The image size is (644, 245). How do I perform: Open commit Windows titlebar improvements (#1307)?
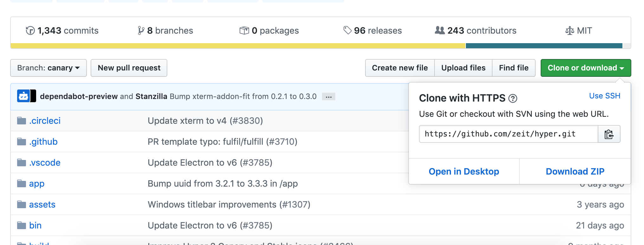229,204
